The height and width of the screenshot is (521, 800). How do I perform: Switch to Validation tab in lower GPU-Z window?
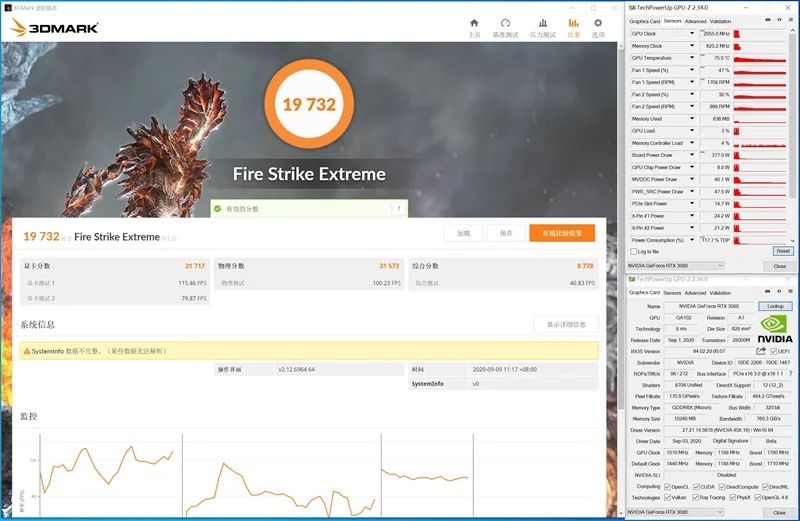pos(720,293)
